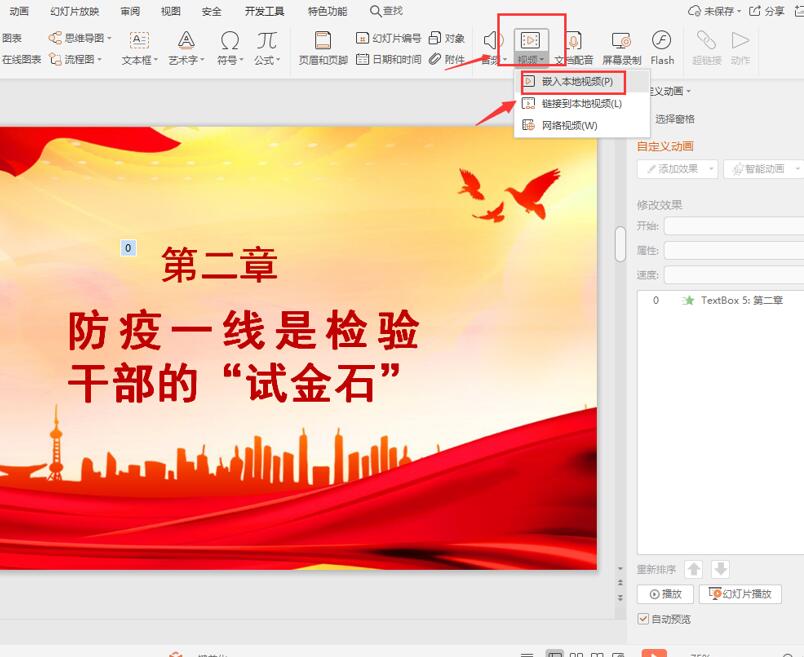This screenshot has width=804, height=657.
Task: Open the 音频 audio dropdown arrow
Action: tap(503, 58)
